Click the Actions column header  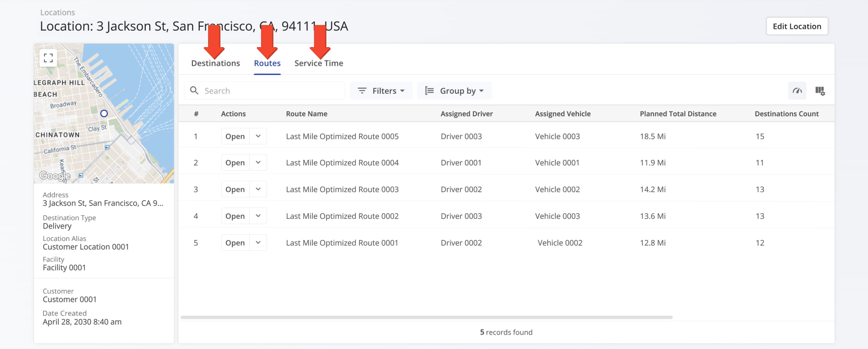[x=233, y=114]
